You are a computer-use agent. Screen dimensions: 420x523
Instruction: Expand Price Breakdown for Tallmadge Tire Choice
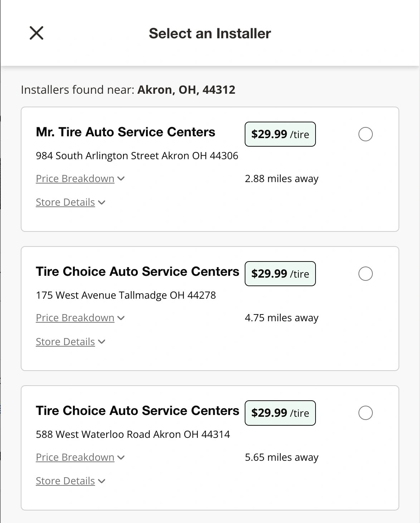pyautogui.click(x=75, y=318)
